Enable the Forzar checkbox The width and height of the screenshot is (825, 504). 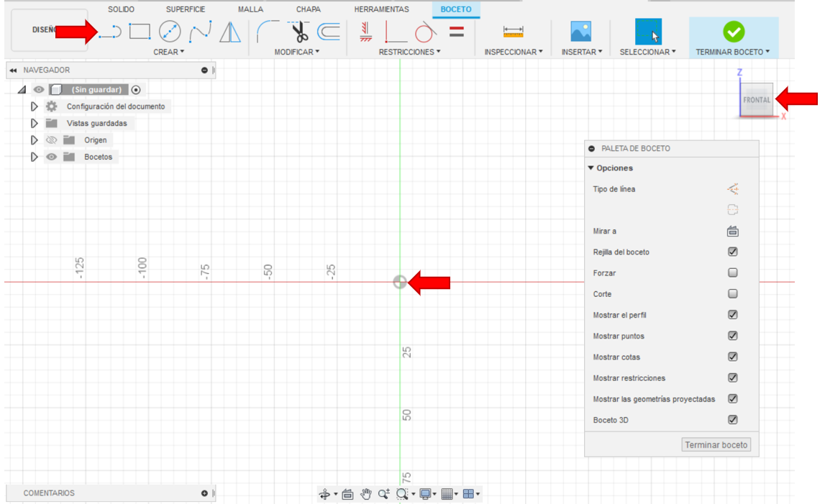(732, 272)
